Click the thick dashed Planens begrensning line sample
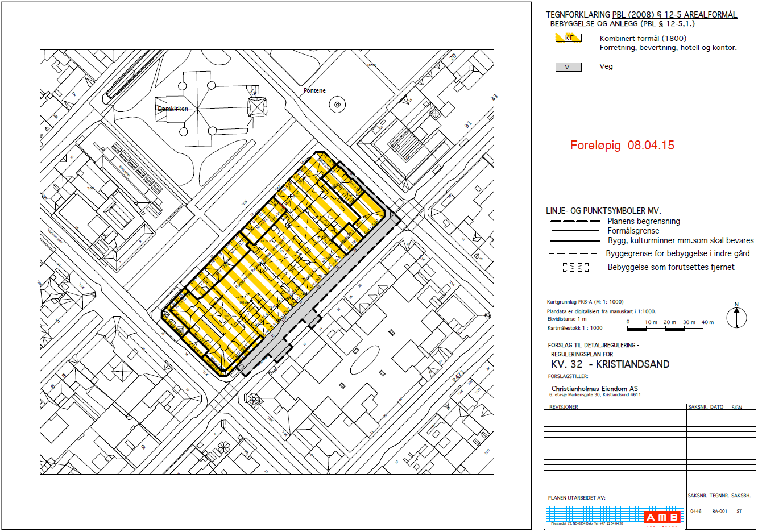Screen dimensions: 758x532 click(575, 221)
